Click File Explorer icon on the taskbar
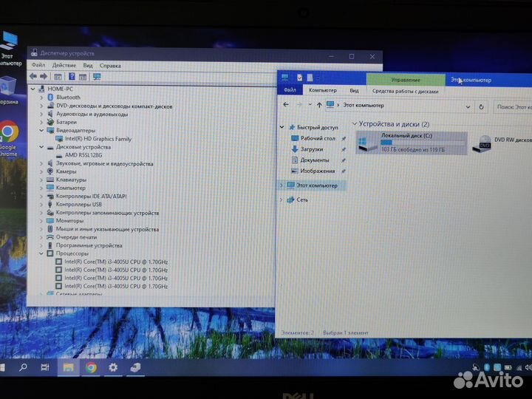The height and width of the screenshot is (399, 532). point(68,368)
